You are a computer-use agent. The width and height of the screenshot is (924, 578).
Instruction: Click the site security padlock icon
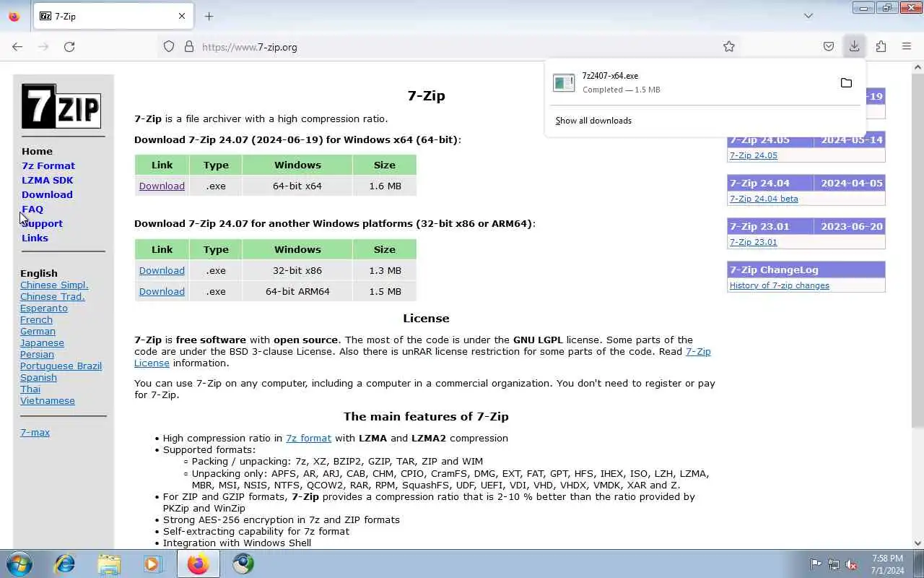pos(189,47)
